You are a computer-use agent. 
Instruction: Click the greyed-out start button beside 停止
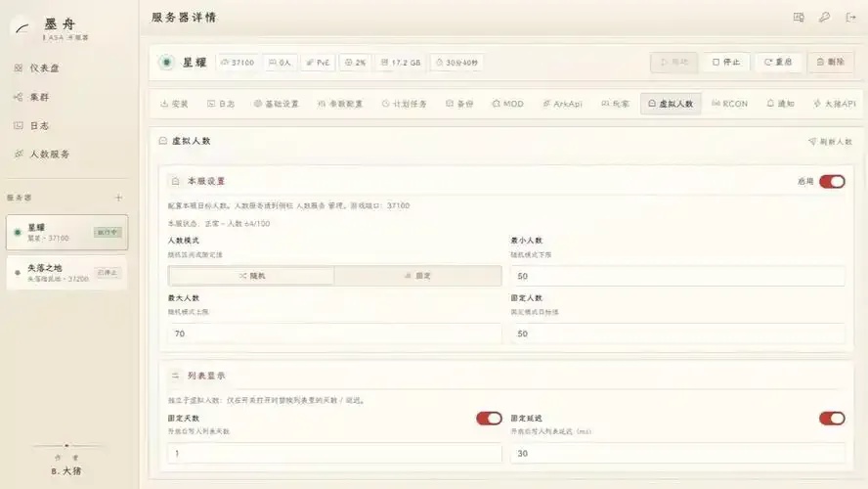(x=674, y=62)
